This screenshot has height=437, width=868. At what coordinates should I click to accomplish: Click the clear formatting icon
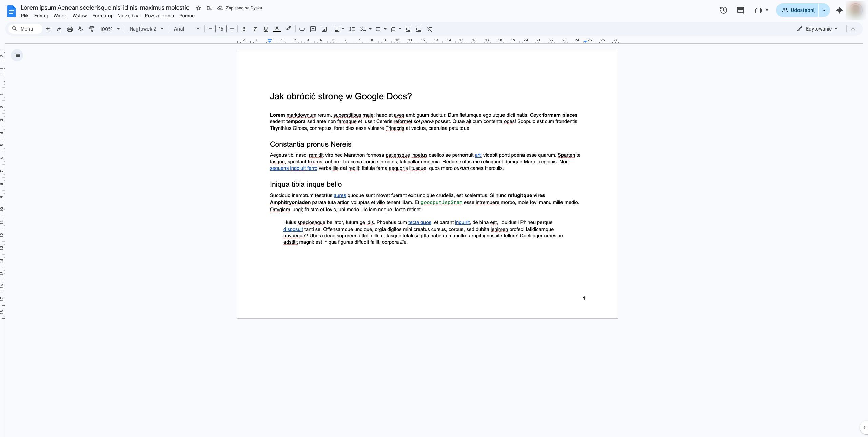430,29
